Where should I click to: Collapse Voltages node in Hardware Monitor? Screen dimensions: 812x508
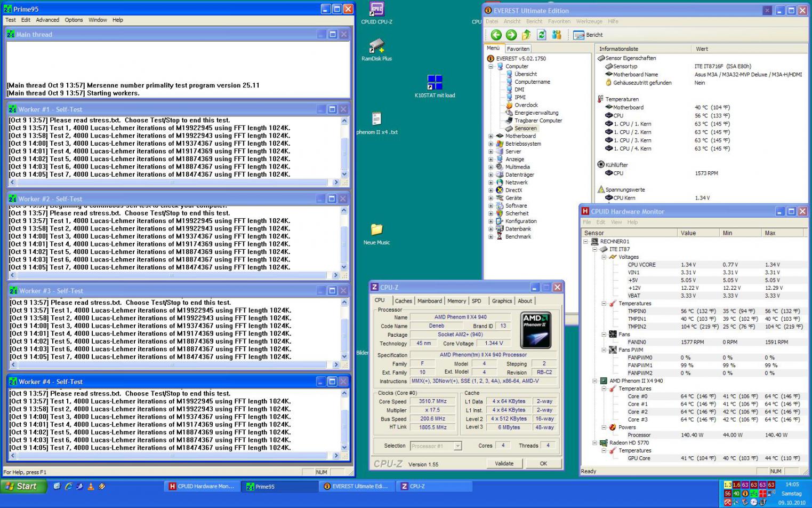click(x=604, y=257)
